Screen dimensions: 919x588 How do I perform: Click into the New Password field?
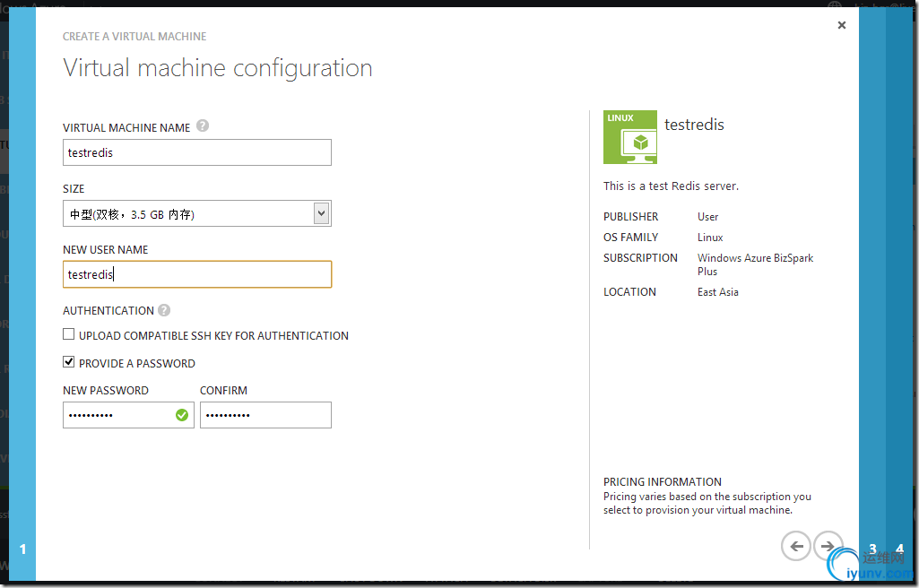click(x=128, y=415)
